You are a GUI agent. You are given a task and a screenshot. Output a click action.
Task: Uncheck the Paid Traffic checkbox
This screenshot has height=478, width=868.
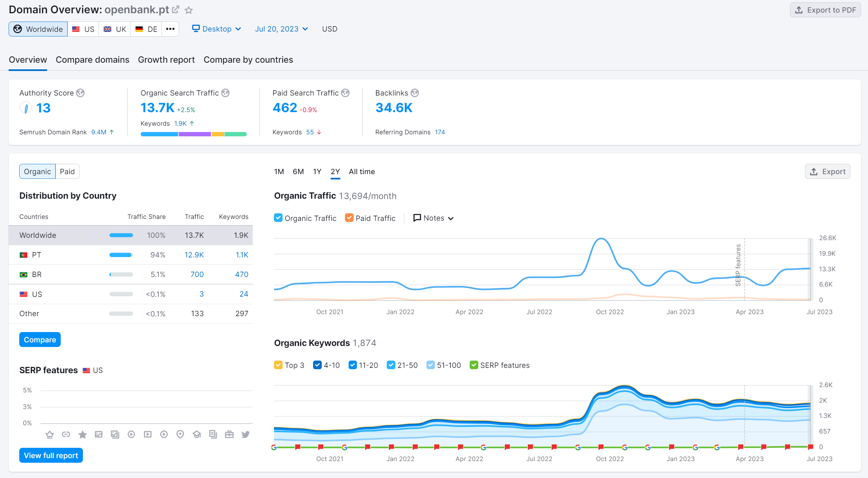tap(349, 218)
